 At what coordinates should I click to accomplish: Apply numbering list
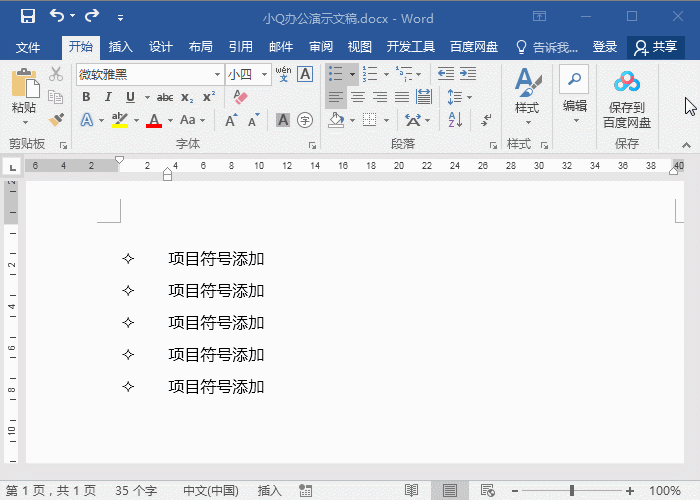370,74
